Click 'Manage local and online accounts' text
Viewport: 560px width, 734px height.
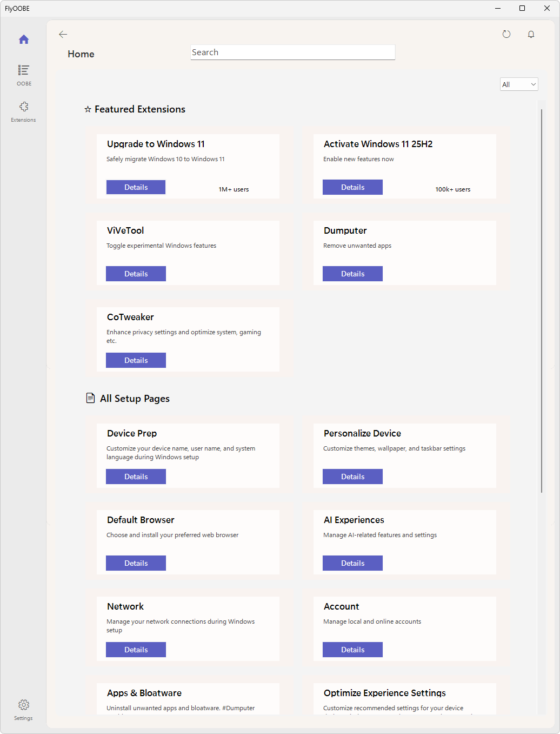(x=372, y=621)
